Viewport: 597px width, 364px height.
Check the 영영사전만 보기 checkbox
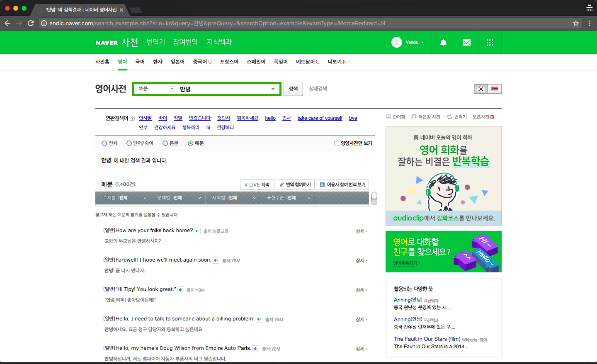337,143
